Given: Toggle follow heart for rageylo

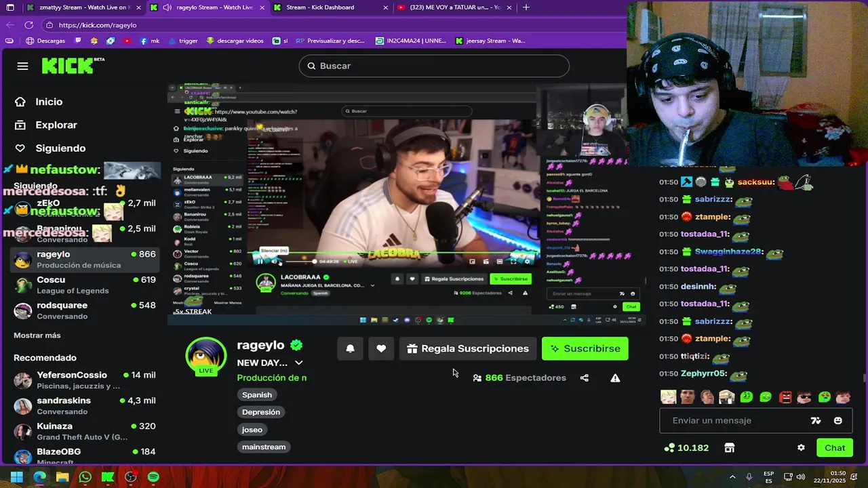Looking at the screenshot, I should point(381,348).
